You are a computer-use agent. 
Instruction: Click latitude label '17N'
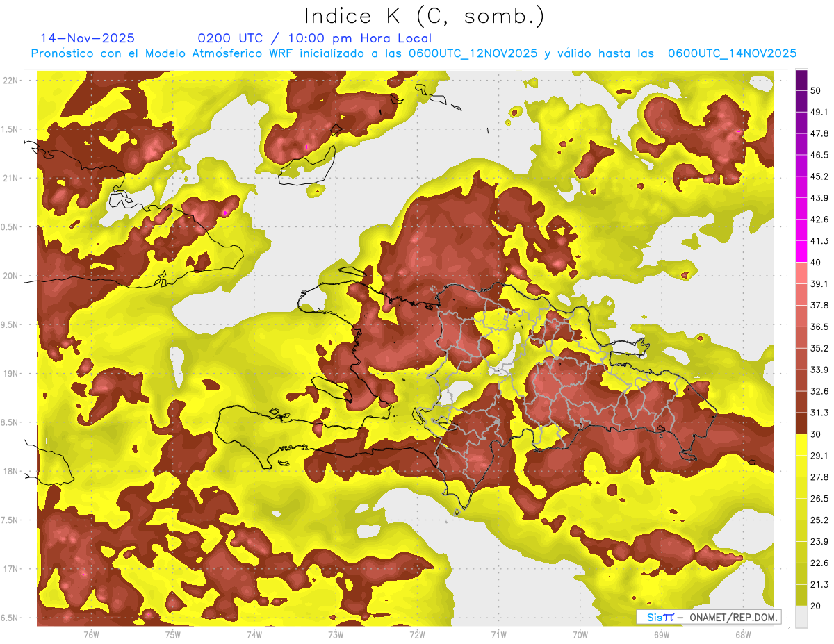click(10, 569)
